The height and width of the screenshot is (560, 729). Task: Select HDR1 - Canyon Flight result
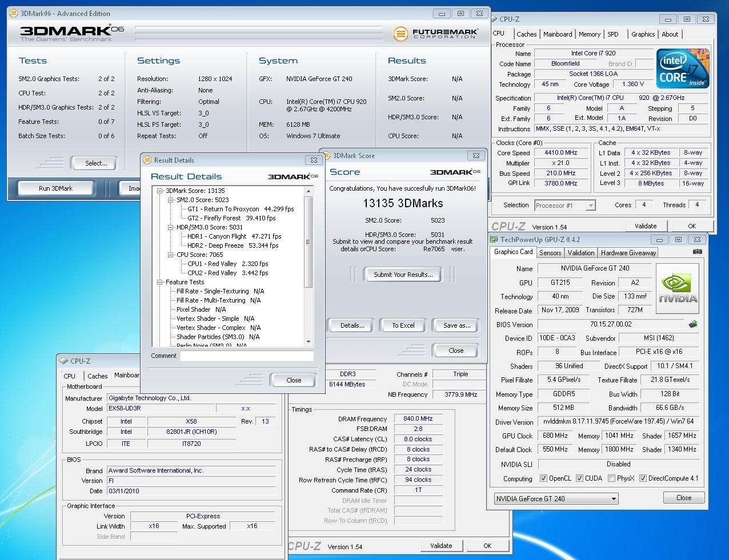pyautogui.click(x=234, y=236)
